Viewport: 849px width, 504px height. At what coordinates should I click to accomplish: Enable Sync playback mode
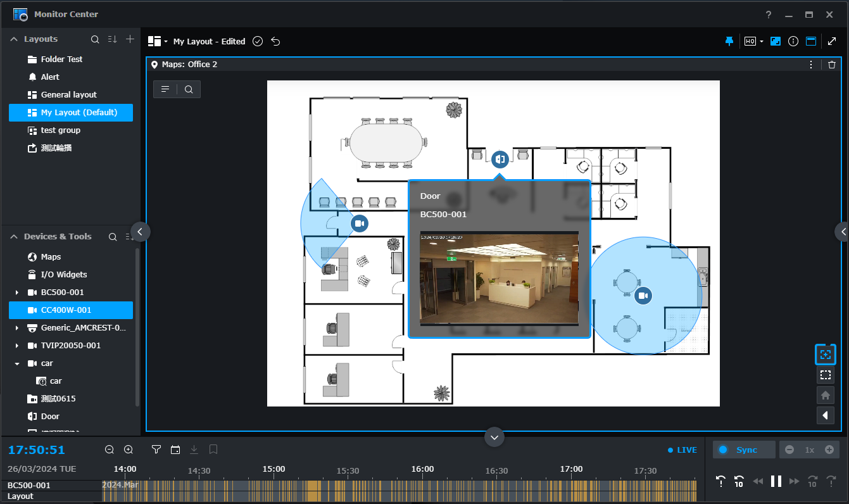pos(743,449)
